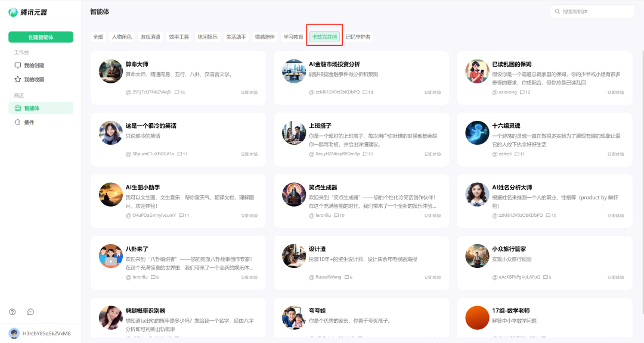644x343 pixels.
Task: Switch to the 效率工具 category tab
Action: tap(179, 37)
